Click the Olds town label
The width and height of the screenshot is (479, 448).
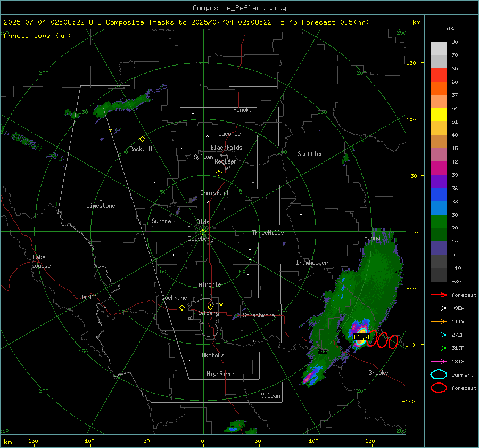[203, 222]
